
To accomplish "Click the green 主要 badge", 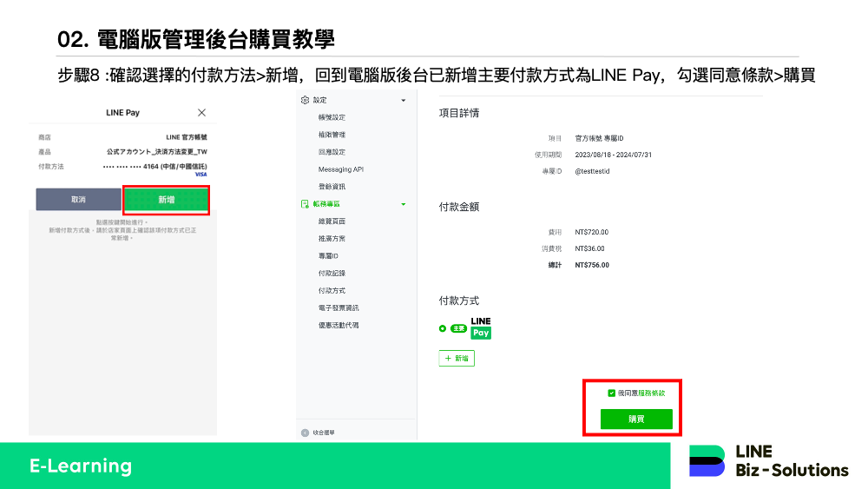I will pyautogui.click(x=458, y=328).
